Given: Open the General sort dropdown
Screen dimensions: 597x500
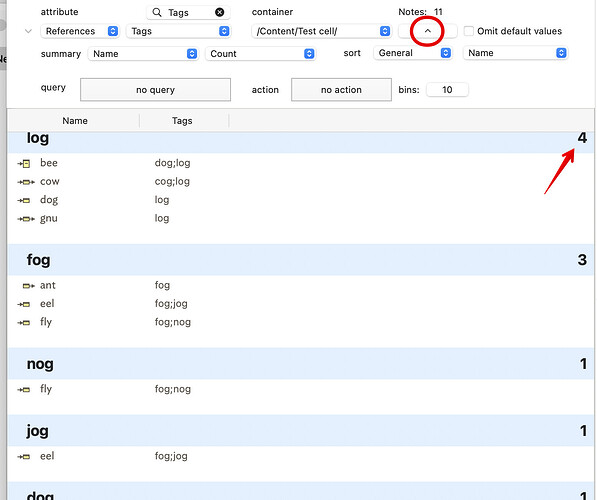Looking at the screenshot, I should click(413, 53).
